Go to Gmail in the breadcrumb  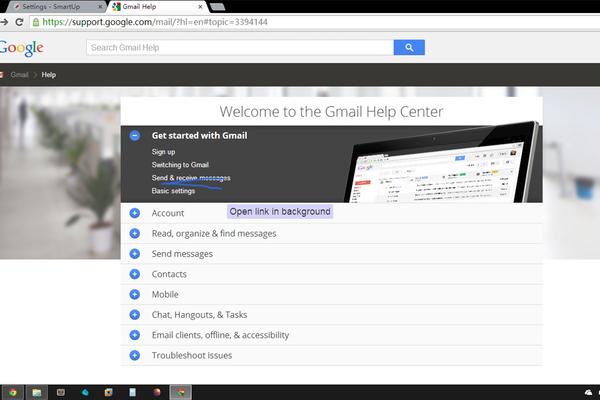tap(19, 75)
